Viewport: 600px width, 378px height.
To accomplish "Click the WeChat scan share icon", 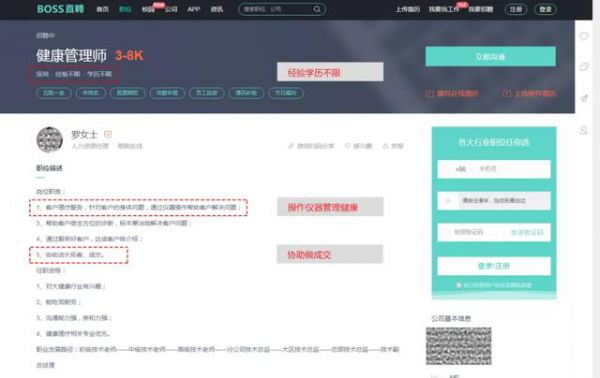I will (291, 146).
